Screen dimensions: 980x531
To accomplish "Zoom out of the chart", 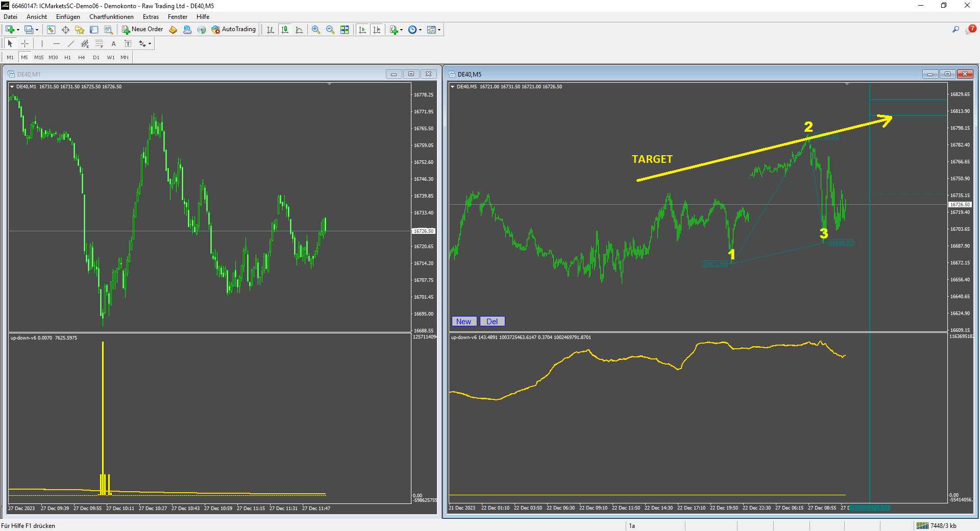I will pos(330,30).
